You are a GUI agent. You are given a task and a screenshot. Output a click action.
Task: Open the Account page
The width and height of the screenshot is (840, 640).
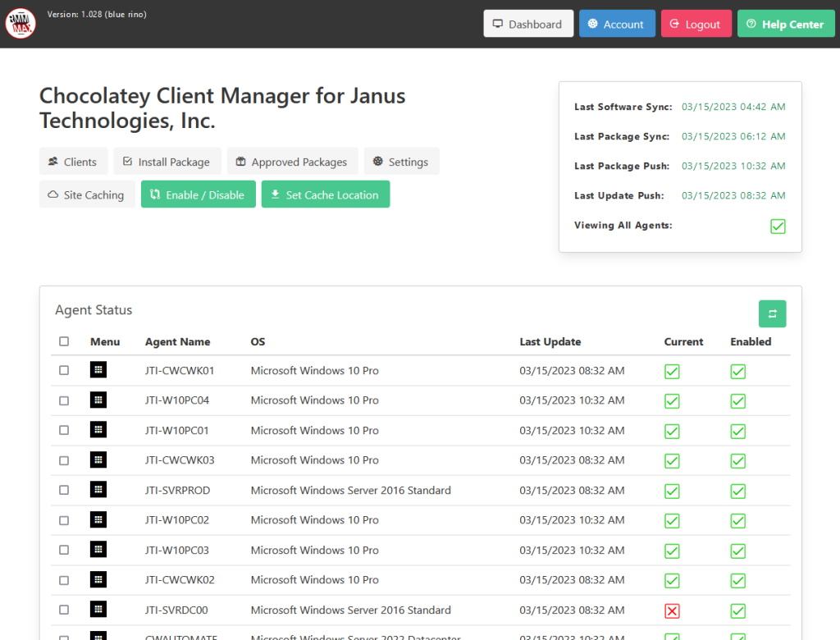pos(617,24)
